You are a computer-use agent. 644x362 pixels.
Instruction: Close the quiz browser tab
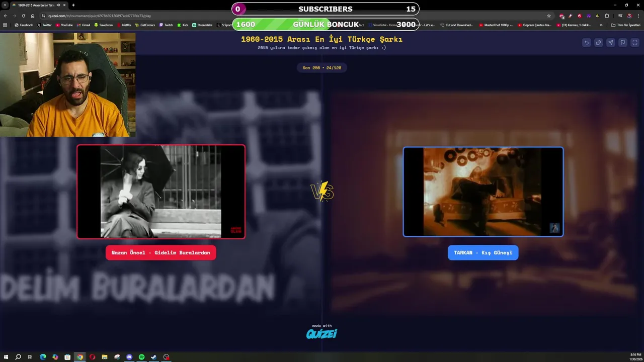pos(64,5)
